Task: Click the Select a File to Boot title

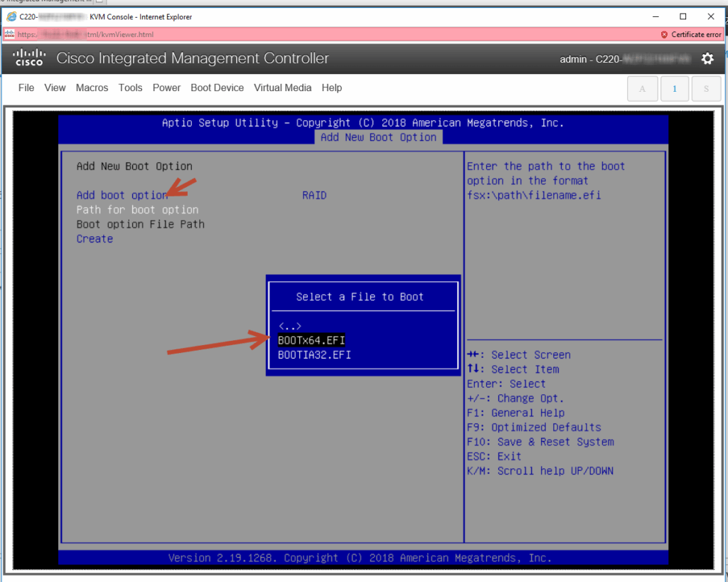Action: (x=360, y=297)
